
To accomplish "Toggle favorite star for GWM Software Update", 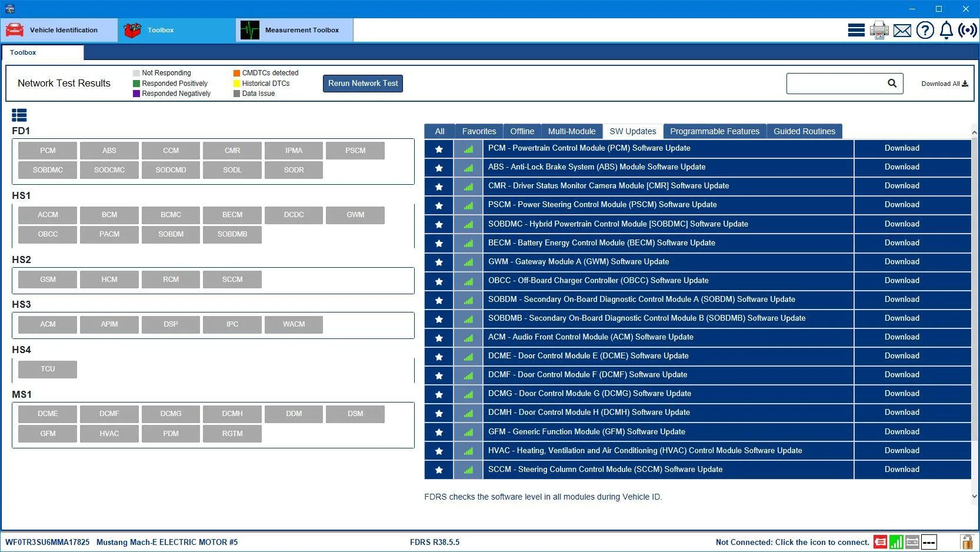I will point(439,262).
